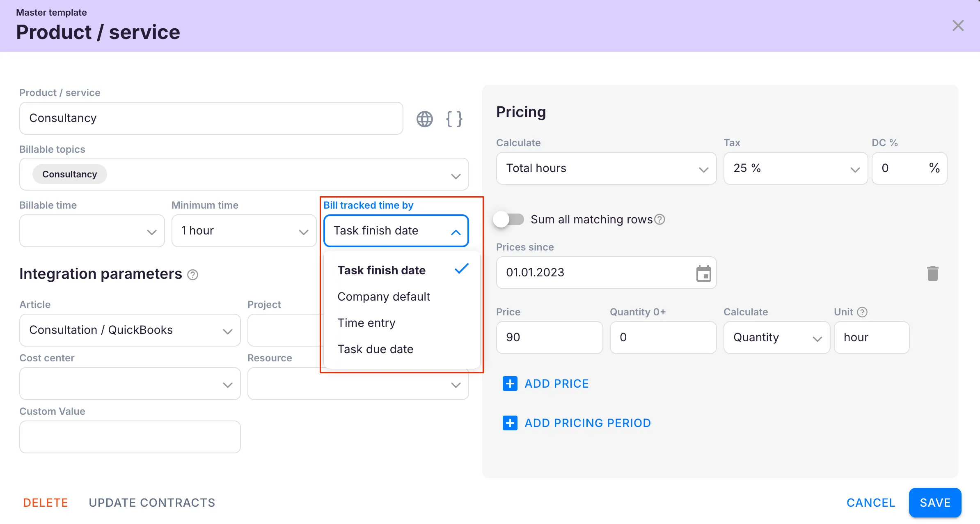Open the Article Consultation / QuickBooks dropdown
Image resolution: width=980 pixels, height=524 pixels.
tap(130, 330)
